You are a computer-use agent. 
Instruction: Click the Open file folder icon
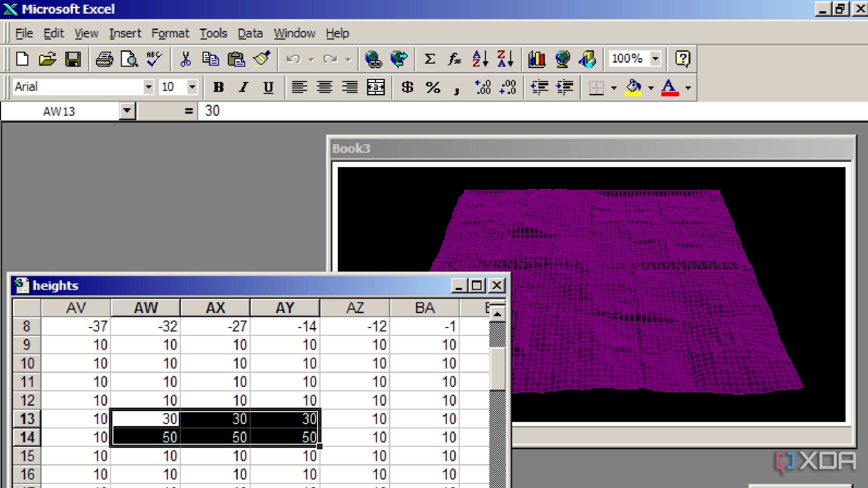(x=47, y=59)
